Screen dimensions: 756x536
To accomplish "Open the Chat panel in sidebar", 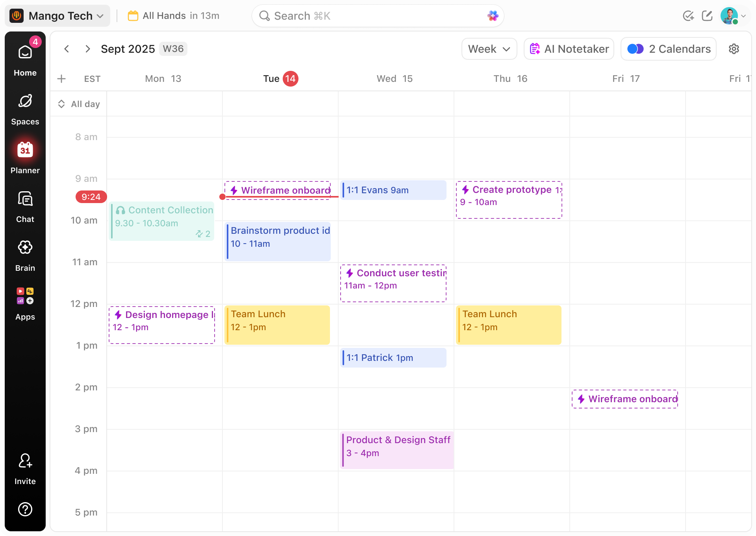I will click(x=25, y=205).
